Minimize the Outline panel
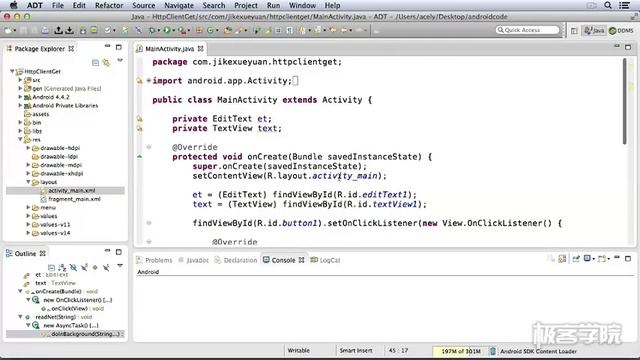The height and width of the screenshot is (360, 640). coord(107,251)
